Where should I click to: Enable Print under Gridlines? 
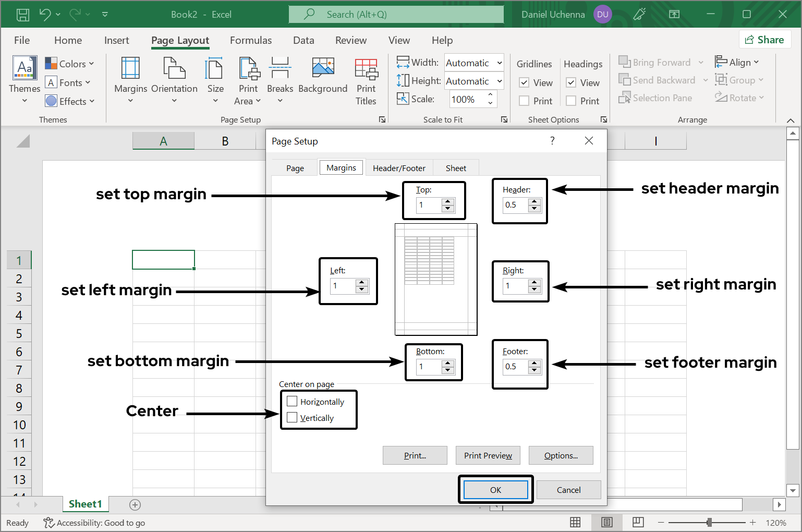coord(525,101)
